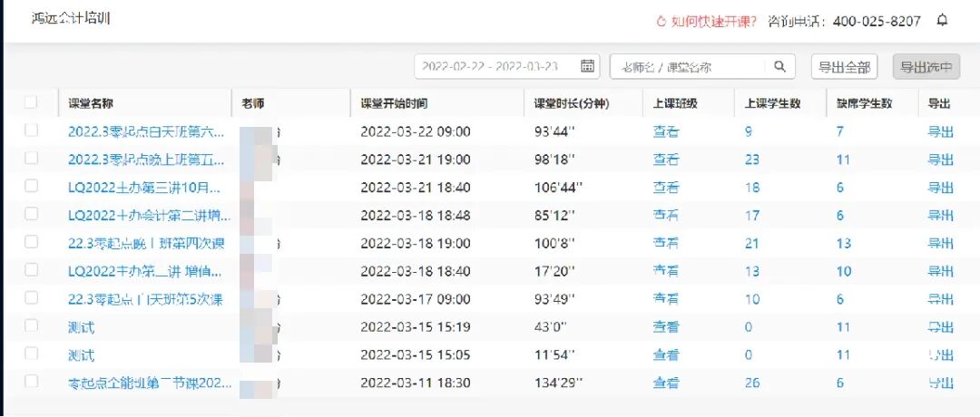Viewport: 980px width, 417px height.
Task: Check the row for 2022-03-22 09:00 class
Action: (x=31, y=131)
